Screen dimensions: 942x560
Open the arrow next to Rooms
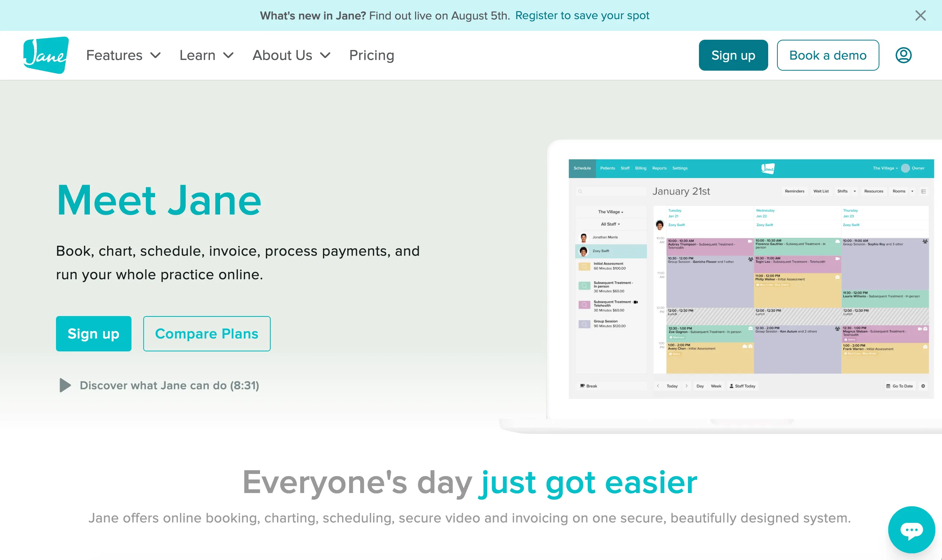tap(912, 191)
